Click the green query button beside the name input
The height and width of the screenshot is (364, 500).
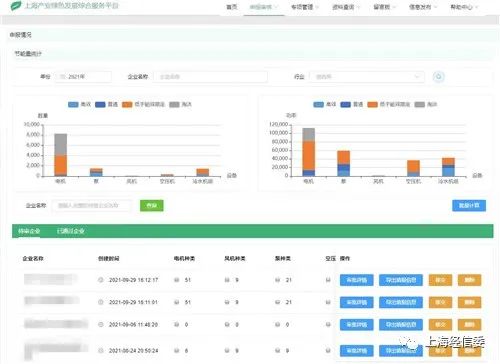coord(152,205)
